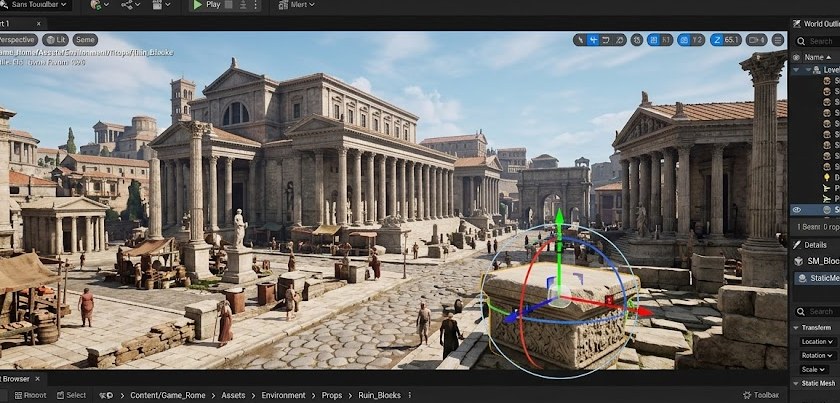Click the Details pencil icon

pyautogui.click(x=797, y=245)
